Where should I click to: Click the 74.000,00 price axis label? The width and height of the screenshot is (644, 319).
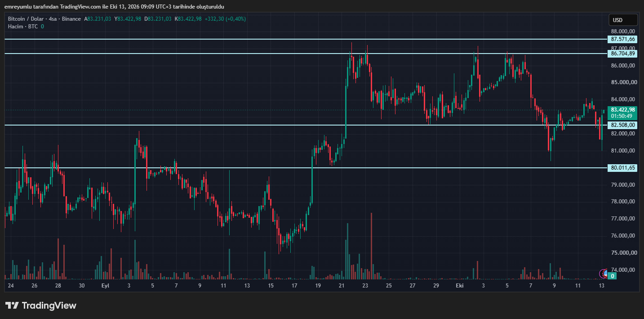(623, 270)
